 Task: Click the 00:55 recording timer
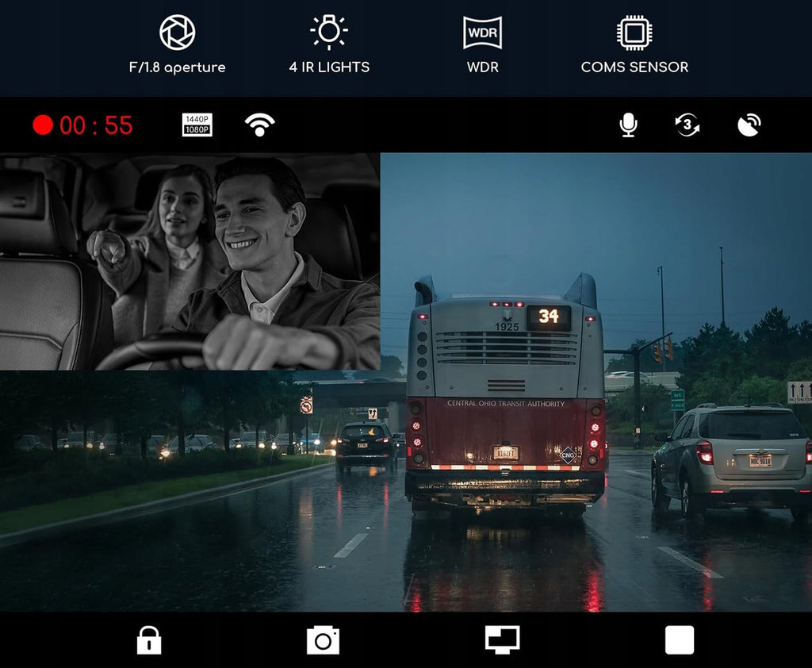(96, 125)
